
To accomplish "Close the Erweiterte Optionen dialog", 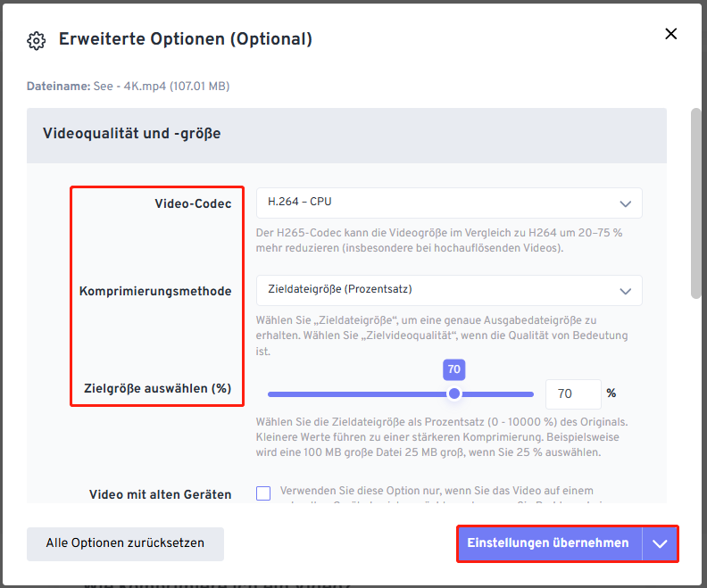I will pyautogui.click(x=670, y=34).
